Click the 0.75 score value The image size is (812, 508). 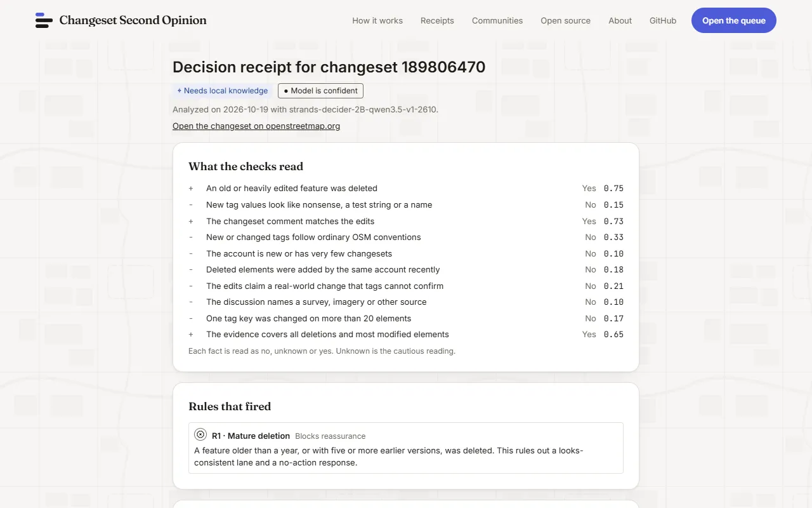click(x=613, y=189)
